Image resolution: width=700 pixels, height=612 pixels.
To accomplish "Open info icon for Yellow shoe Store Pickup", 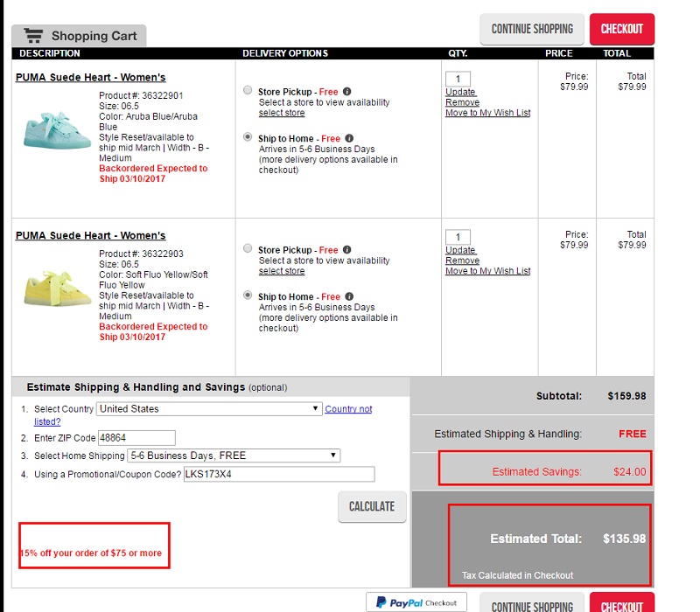I will point(346,249).
